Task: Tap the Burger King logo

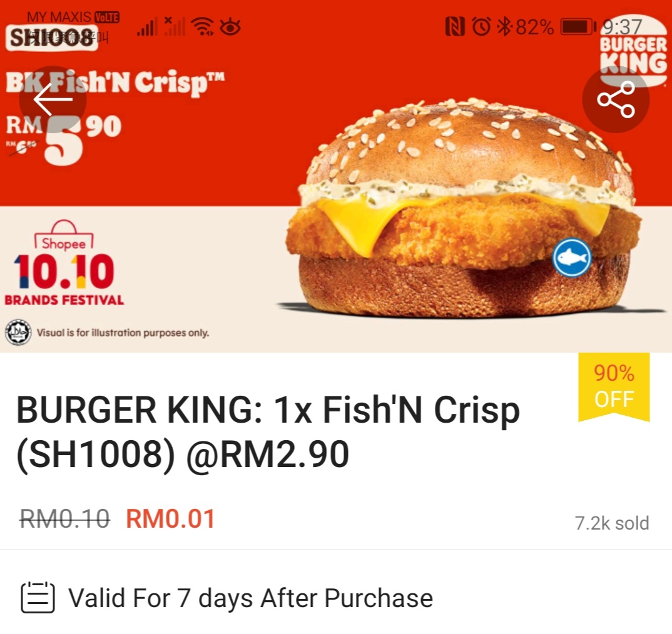Action: 633,51
